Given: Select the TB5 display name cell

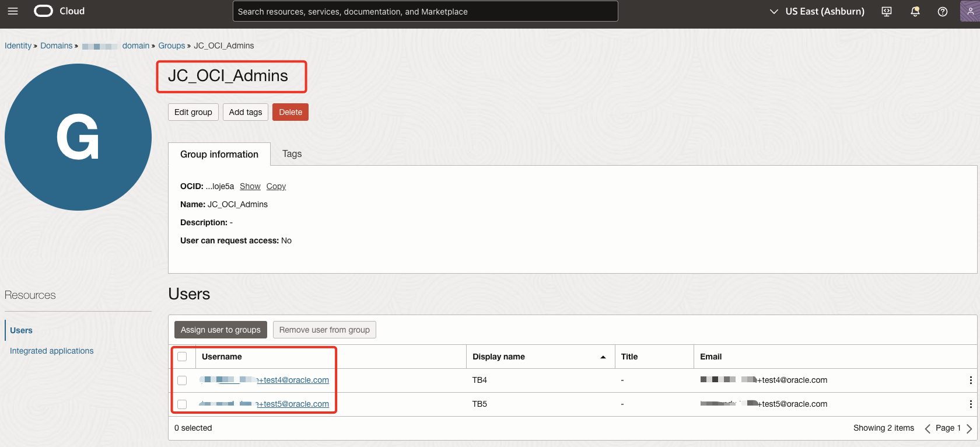Looking at the screenshot, I should (480, 404).
